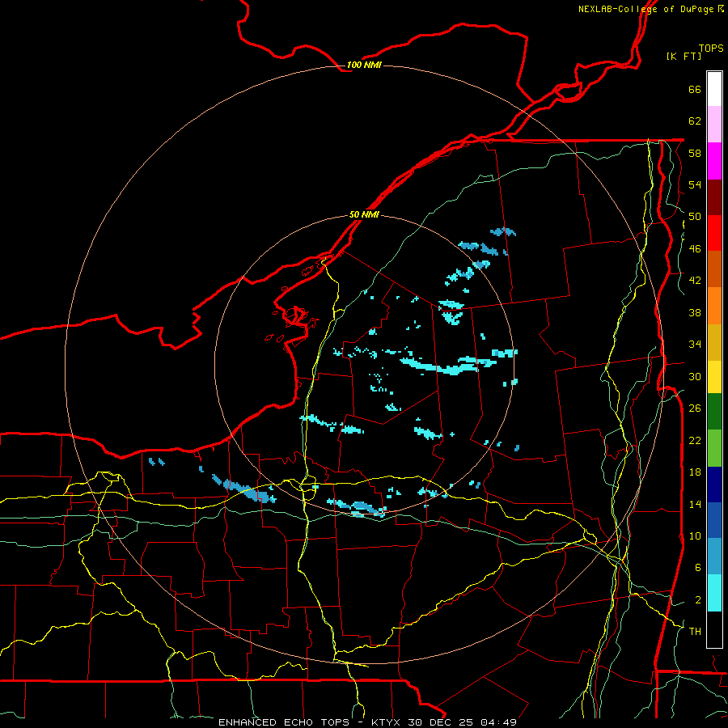Click the "10" legend value

click(x=695, y=535)
